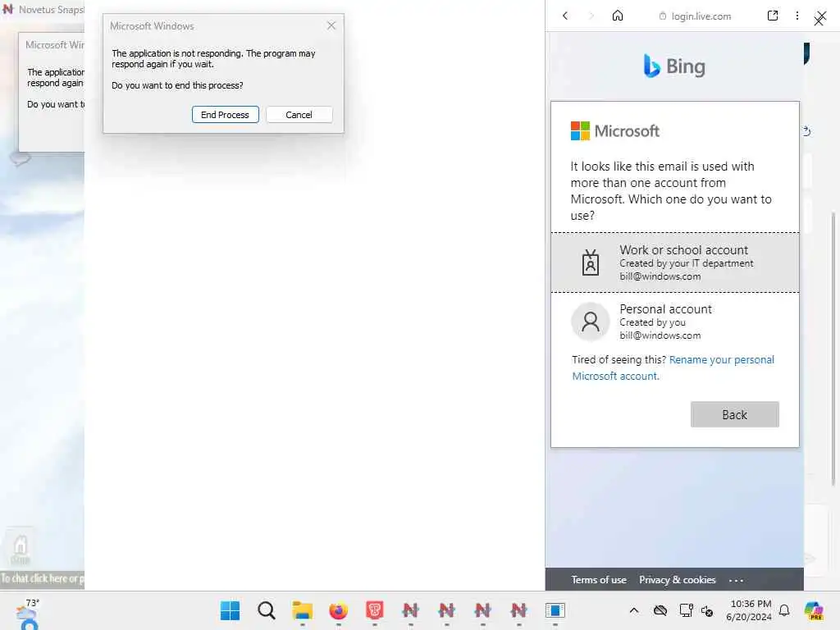
Task: Open Copilot preview icon on taskbar
Action: (814, 610)
